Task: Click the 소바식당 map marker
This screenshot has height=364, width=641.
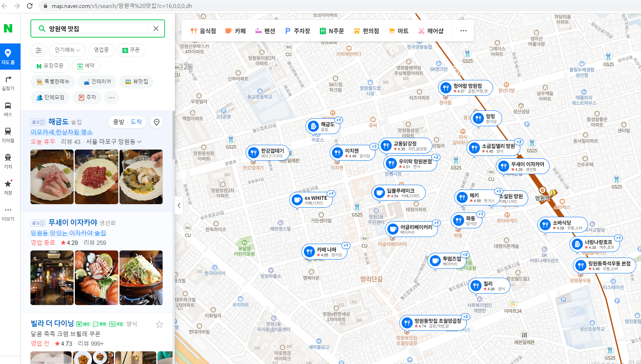Action: pos(562,225)
